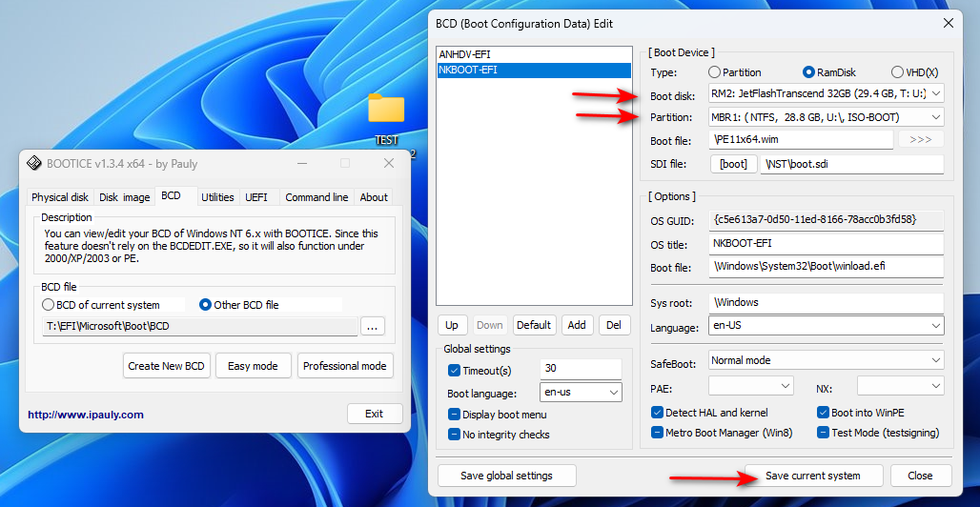The height and width of the screenshot is (507, 980).
Task: Open the PAE dropdown
Action: (x=751, y=386)
